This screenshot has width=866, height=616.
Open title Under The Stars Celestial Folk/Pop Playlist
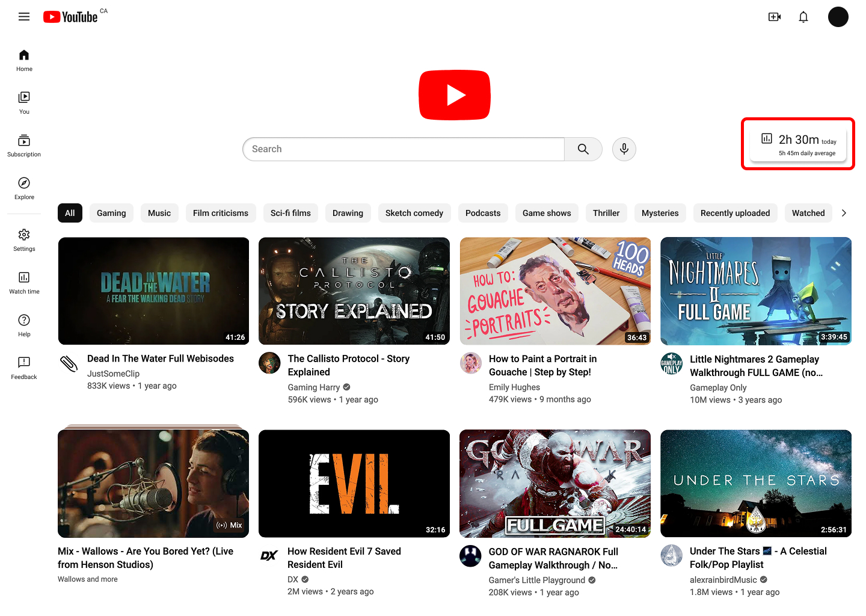[758, 558]
